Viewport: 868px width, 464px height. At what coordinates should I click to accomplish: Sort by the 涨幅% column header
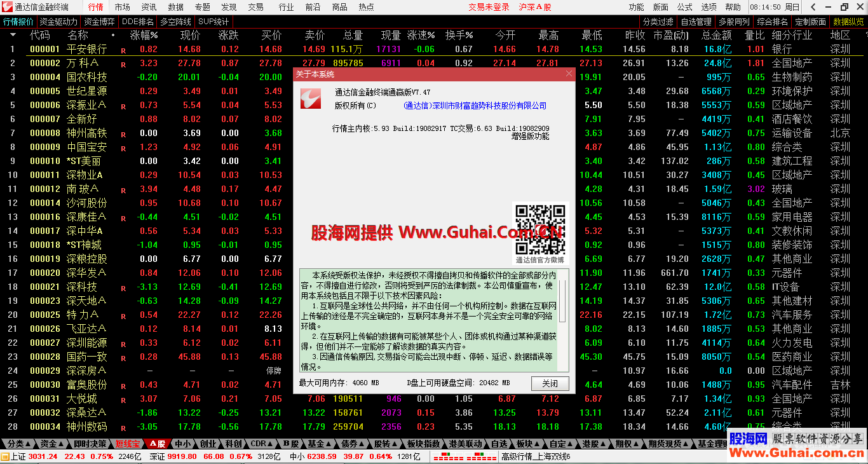click(x=144, y=35)
